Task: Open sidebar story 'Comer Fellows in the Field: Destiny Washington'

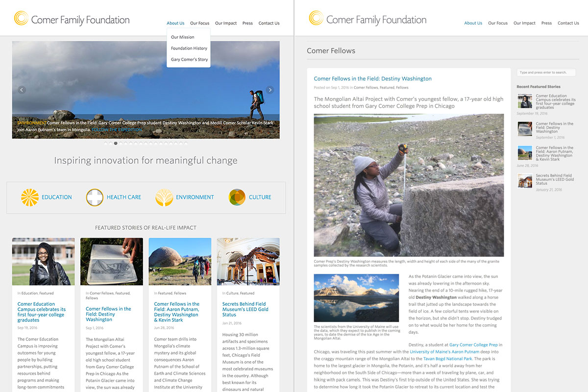Action: [x=555, y=128]
